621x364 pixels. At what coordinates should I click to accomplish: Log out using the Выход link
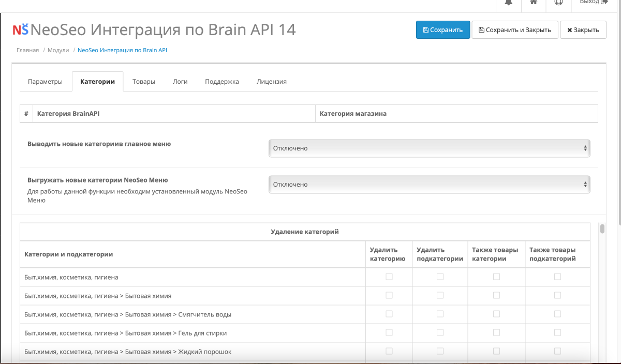coord(594,3)
